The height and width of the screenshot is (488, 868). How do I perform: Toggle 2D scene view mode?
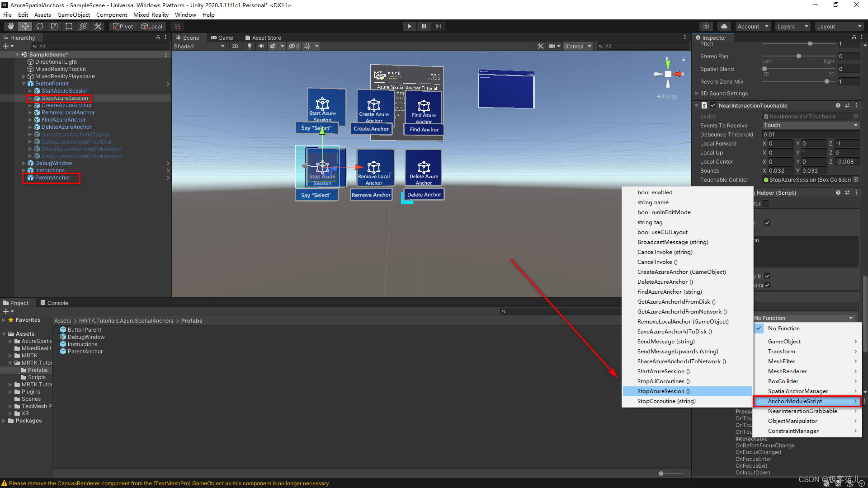(235, 46)
